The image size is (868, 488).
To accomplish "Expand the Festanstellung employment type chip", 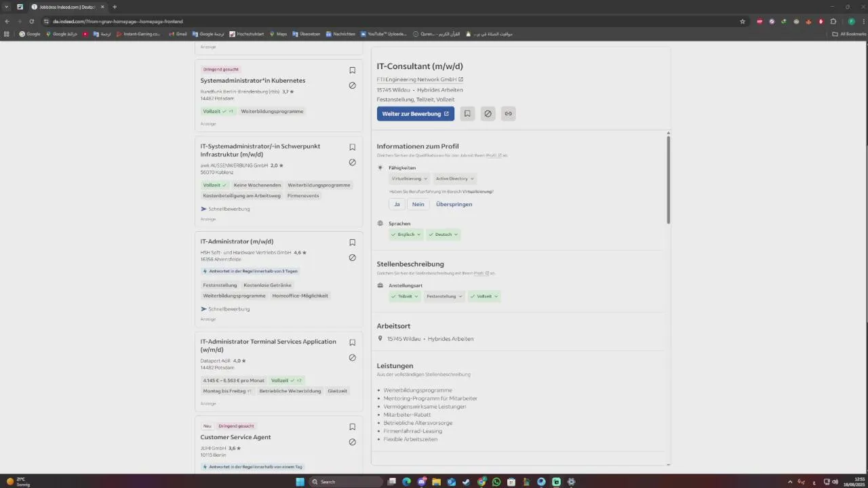I will tap(444, 296).
